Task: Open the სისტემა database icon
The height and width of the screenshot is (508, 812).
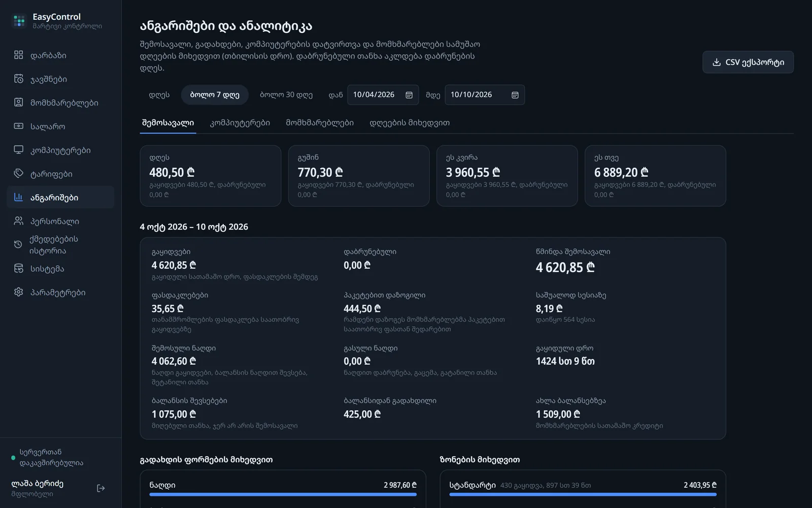Action: (x=19, y=268)
